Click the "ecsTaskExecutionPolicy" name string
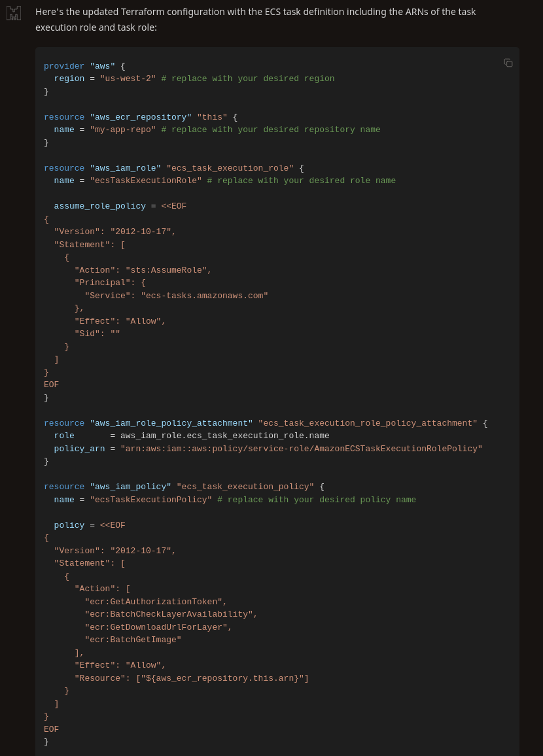The height and width of the screenshot is (756, 543). click(x=151, y=500)
